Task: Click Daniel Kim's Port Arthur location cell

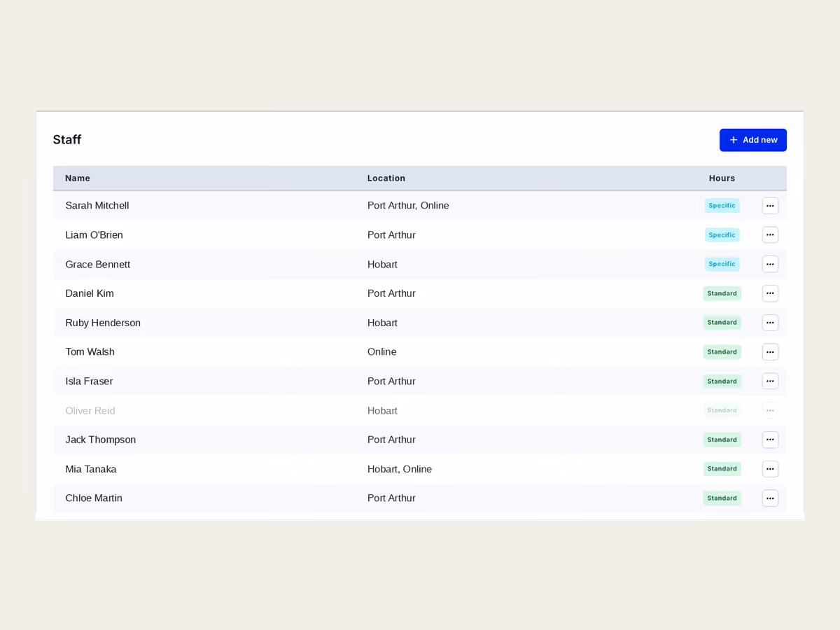Action: tap(391, 293)
